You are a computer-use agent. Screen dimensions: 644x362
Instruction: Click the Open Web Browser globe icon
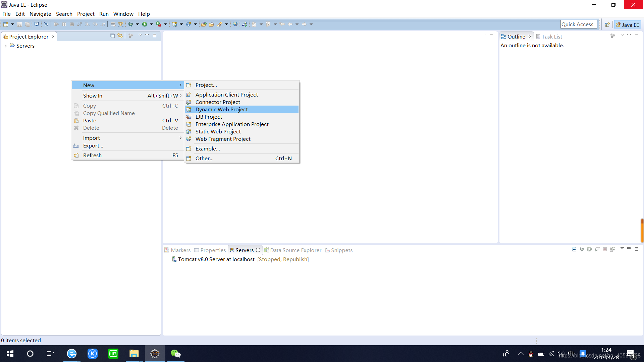click(235, 24)
